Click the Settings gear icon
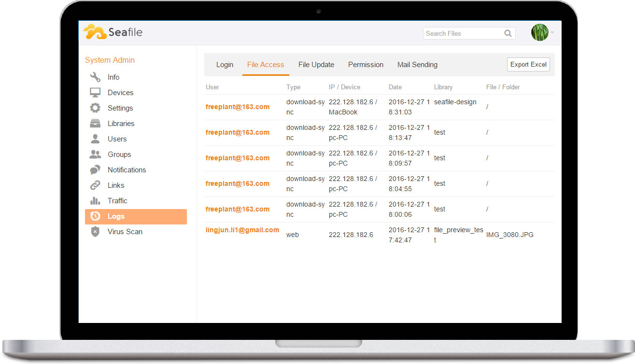The width and height of the screenshot is (635, 364). coord(95,108)
